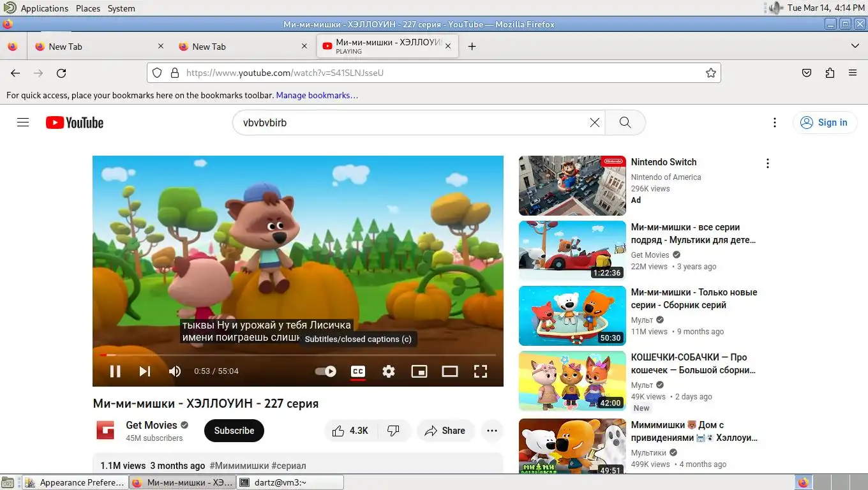The image size is (868, 490).
Task: Pause the YouTube video
Action: [x=115, y=371]
